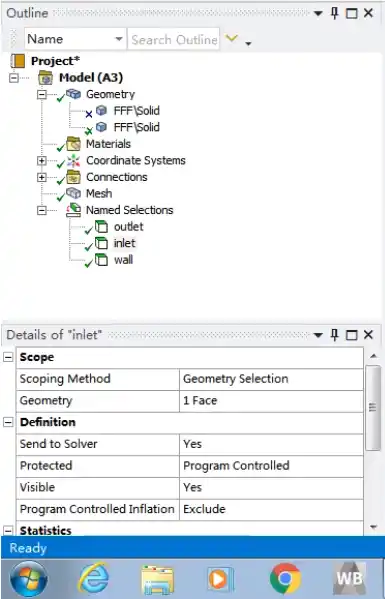
Task: Select the Geometry icon in the tree
Action: coord(73,94)
